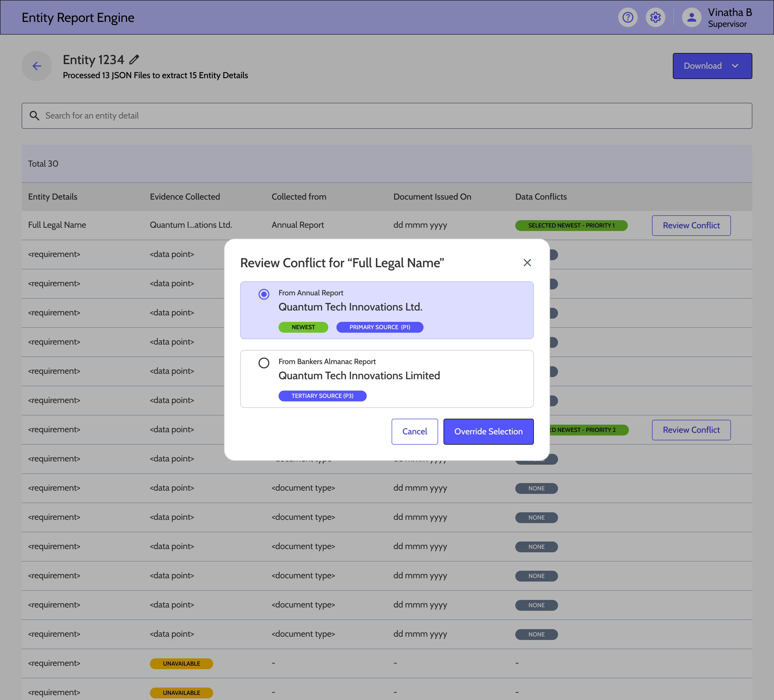Click the Entity Details column header
Viewport: 774px width, 700px height.
point(52,197)
